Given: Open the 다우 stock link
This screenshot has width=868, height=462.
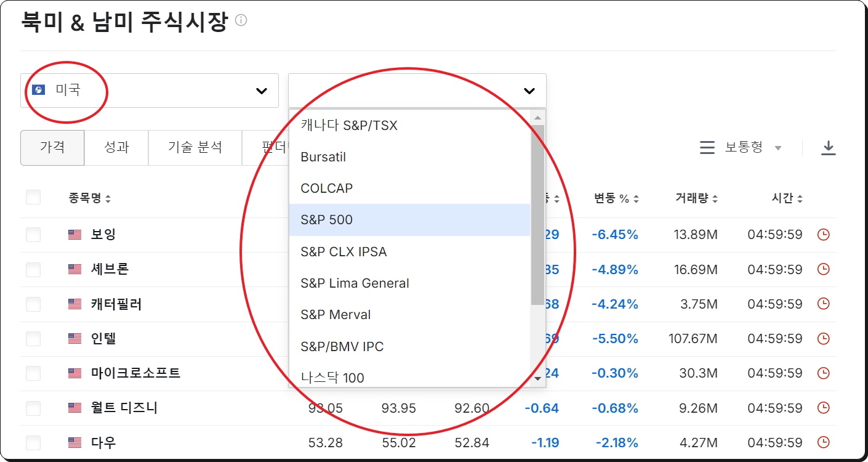Looking at the screenshot, I should 103,442.
